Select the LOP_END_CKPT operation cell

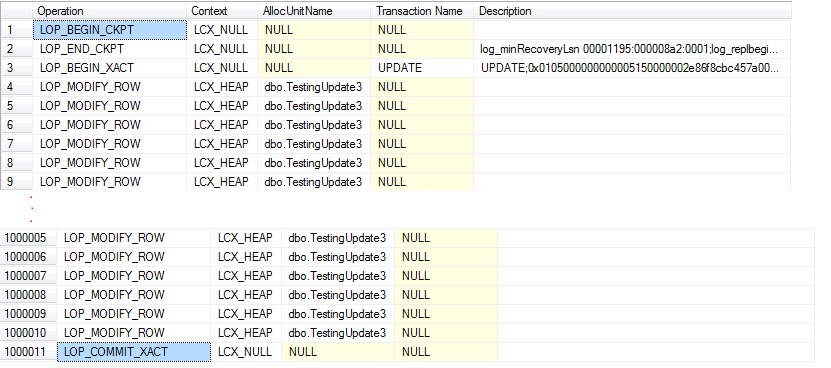tap(110, 49)
